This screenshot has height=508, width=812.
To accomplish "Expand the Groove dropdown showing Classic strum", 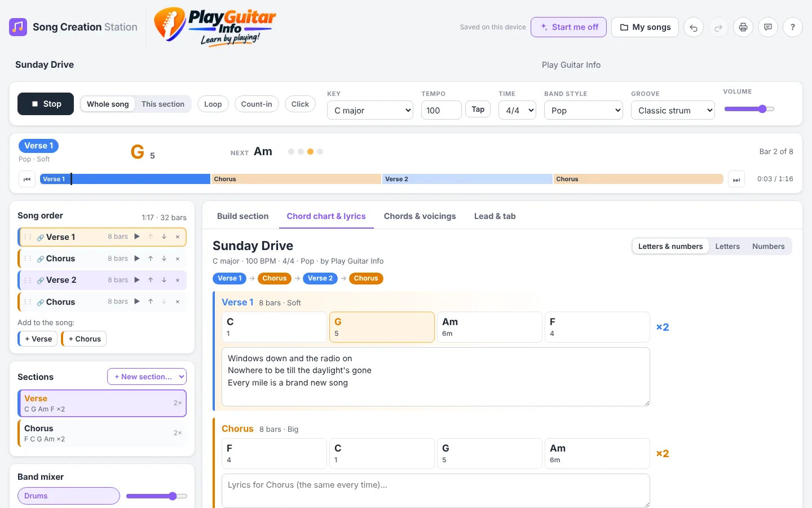I will click(673, 111).
